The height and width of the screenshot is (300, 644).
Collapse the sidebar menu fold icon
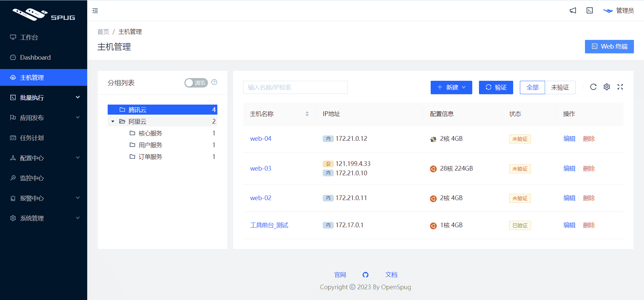click(x=95, y=11)
